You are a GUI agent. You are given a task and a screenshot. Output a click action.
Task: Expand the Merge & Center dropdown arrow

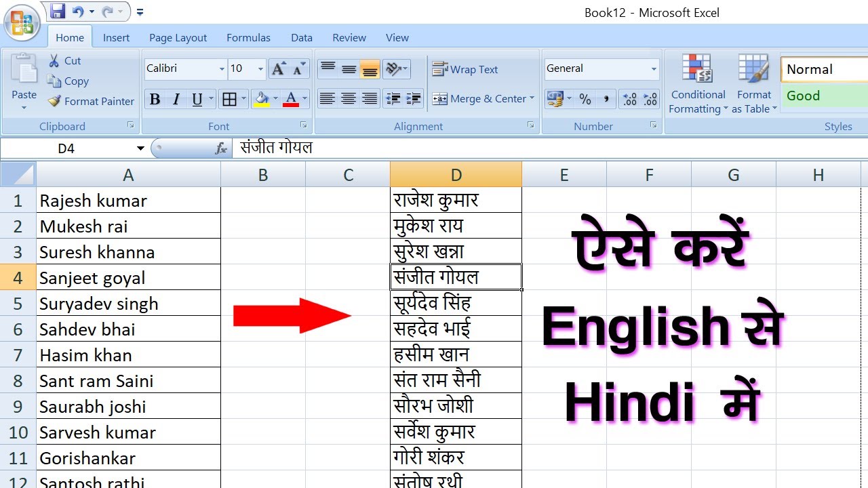point(532,99)
